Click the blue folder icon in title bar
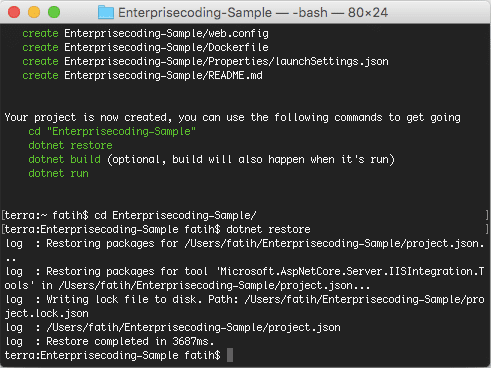The image size is (491, 368). coord(106,12)
